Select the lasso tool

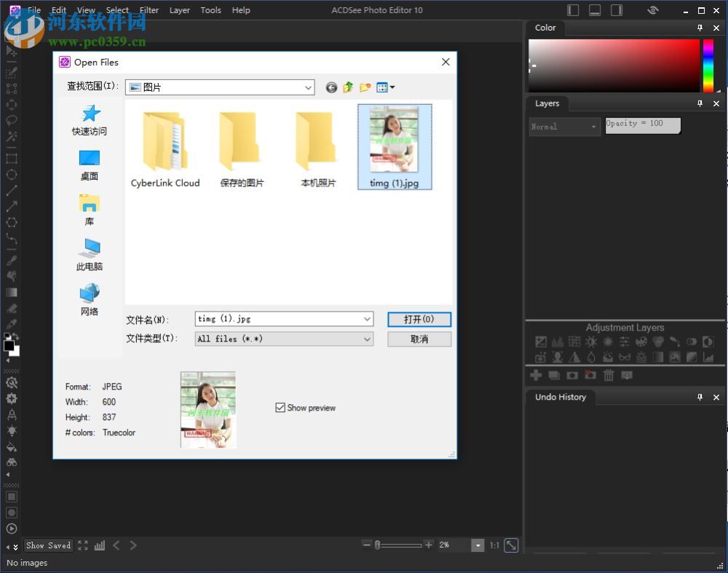point(11,122)
